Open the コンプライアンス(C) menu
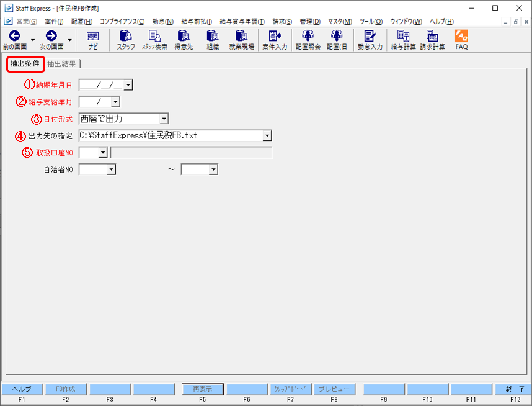The height and width of the screenshot is (406, 532). pos(122,22)
